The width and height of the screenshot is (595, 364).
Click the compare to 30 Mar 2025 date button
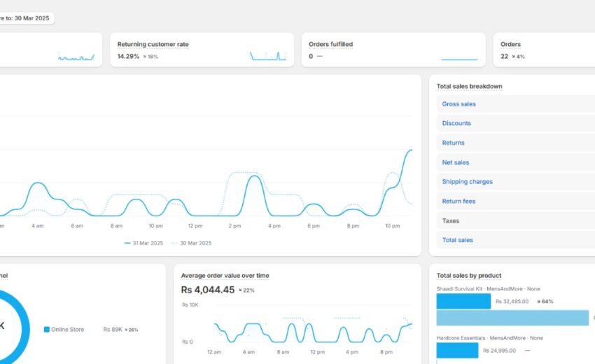[x=26, y=18]
